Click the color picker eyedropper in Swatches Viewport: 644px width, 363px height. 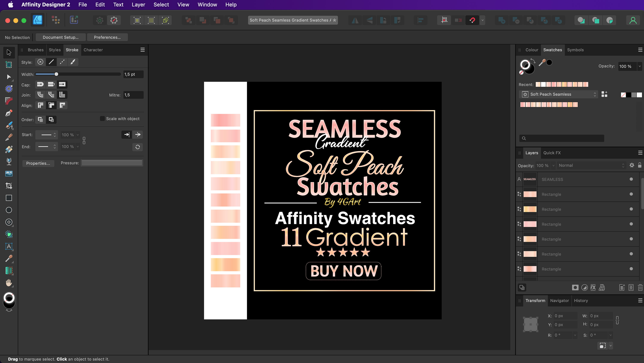point(542,62)
